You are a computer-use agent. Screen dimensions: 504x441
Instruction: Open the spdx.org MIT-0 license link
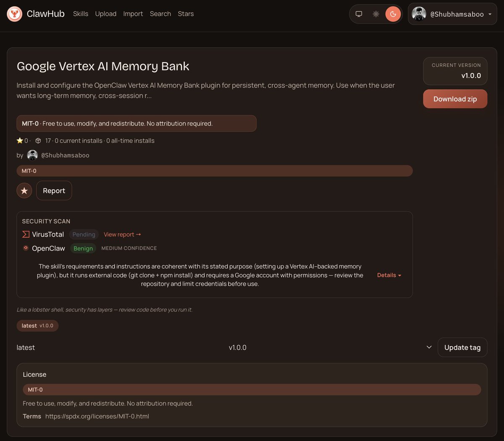(x=97, y=416)
